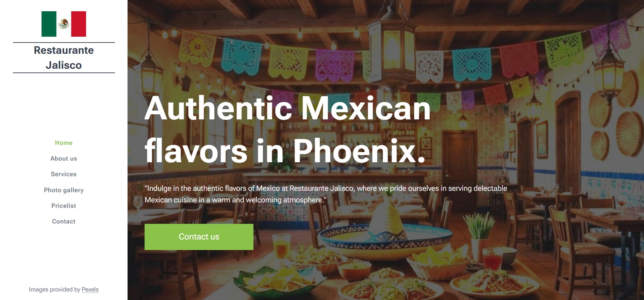Open the Restaurante Jalisco site title
The width and height of the screenshot is (644, 300).
64,57
